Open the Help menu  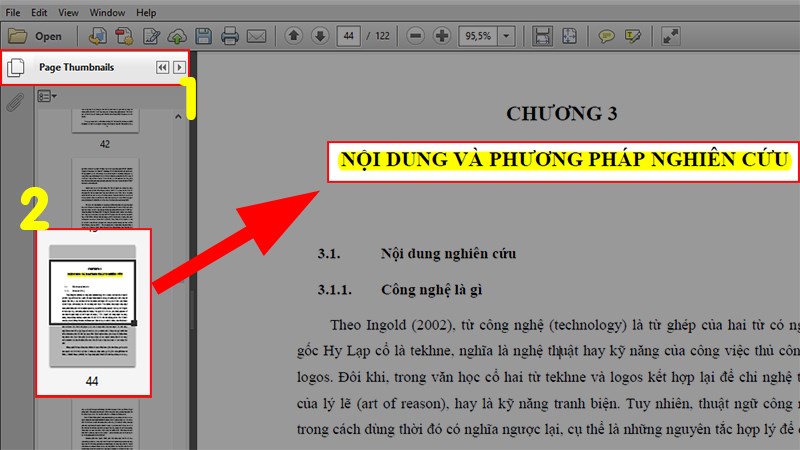(146, 12)
